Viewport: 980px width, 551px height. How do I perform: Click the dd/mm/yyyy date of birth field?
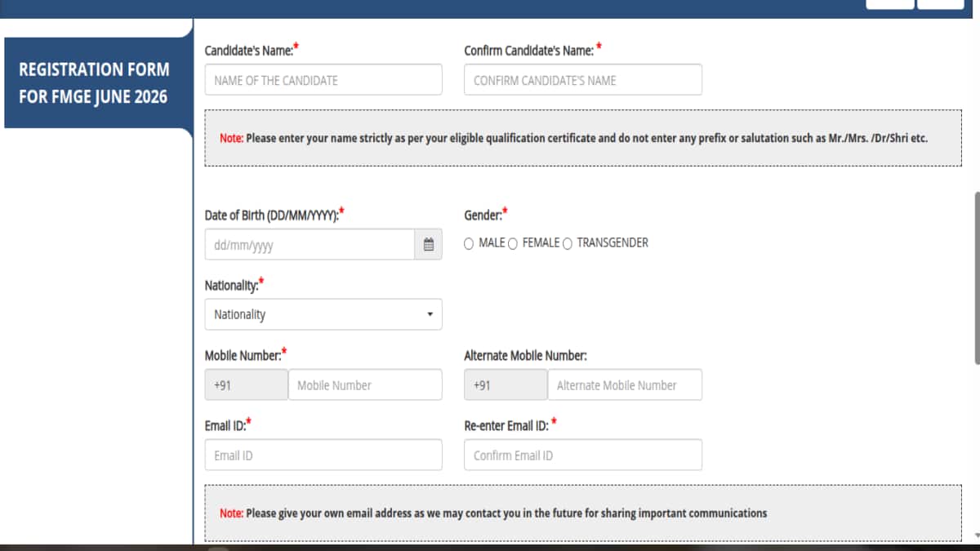[x=309, y=245]
